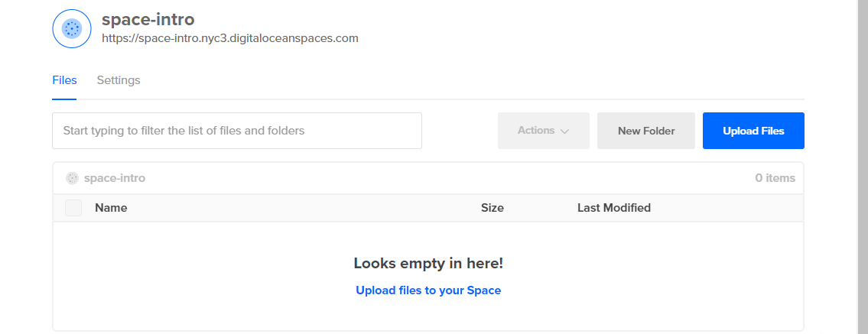The image size is (868, 334).
Task: Click the '0 items' count label
Action: coord(775,178)
